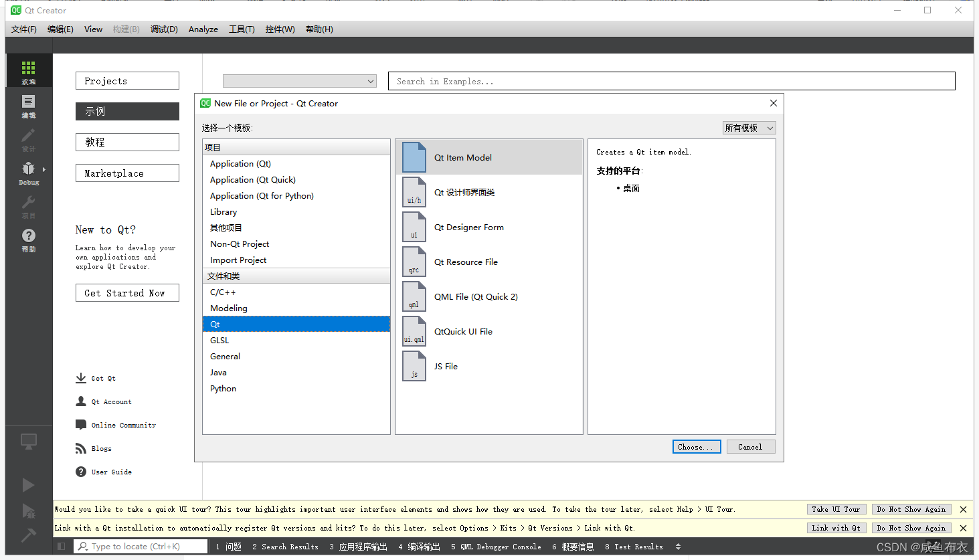Select the Python file category
Image resolution: width=979 pixels, height=560 pixels.
click(x=296, y=388)
